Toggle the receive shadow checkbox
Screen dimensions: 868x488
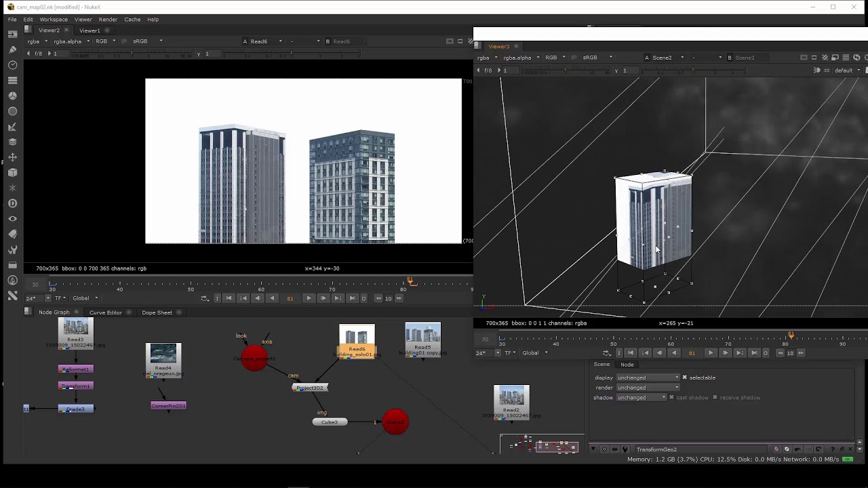715,397
